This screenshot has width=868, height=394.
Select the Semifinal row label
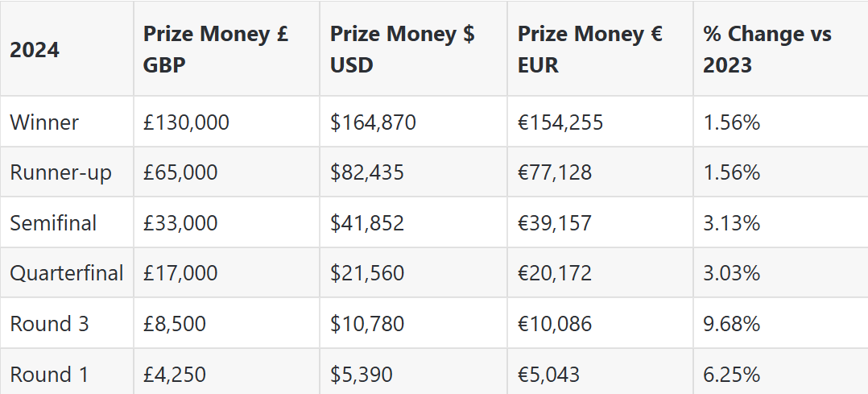click(x=53, y=223)
